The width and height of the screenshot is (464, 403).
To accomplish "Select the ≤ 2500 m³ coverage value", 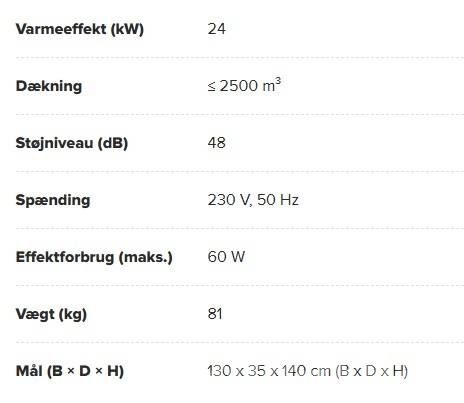I will pyautogui.click(x=244, y=85).
